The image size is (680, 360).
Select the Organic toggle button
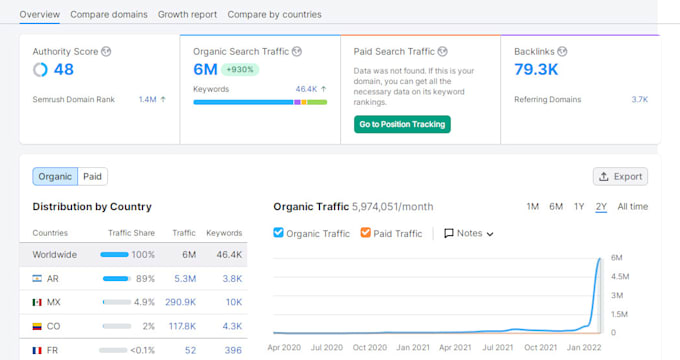point(55,177)
